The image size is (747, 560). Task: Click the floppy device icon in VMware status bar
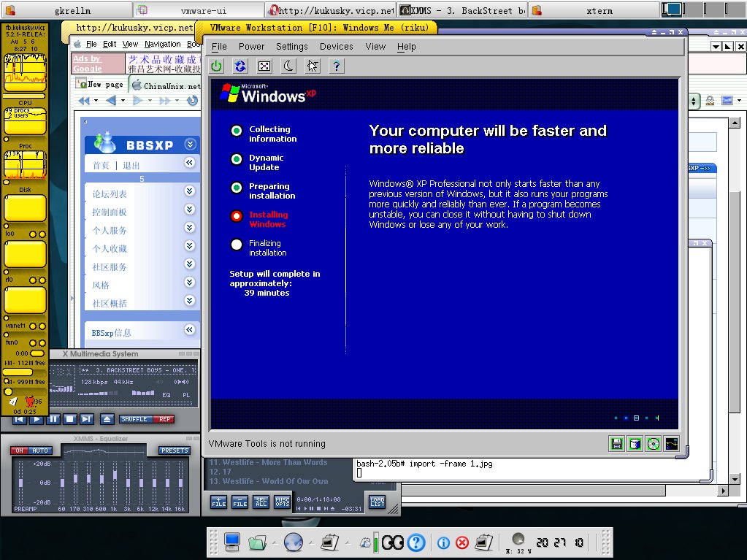617,444
